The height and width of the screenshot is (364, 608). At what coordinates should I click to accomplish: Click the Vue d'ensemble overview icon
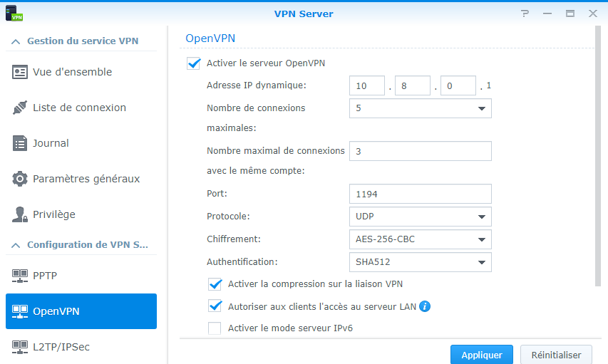[20, 72]
